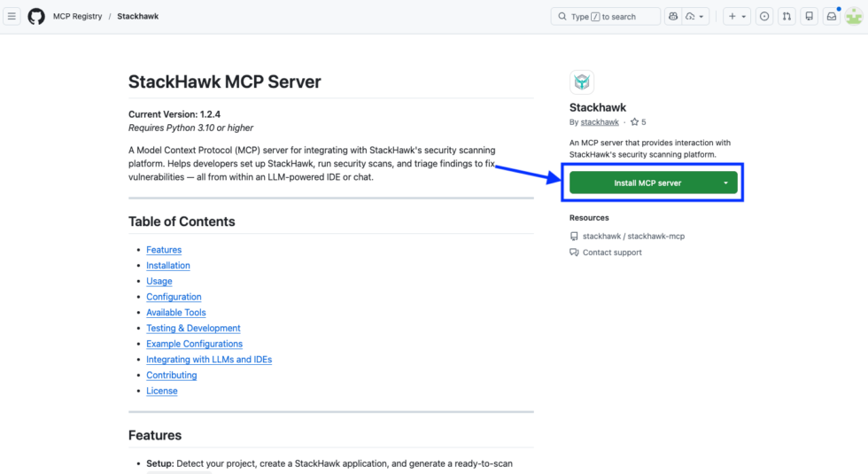Viewport: 868px width, 474px height.
Task: Click the Stackhawk logo thumbnail
Action: pos(582,82)
